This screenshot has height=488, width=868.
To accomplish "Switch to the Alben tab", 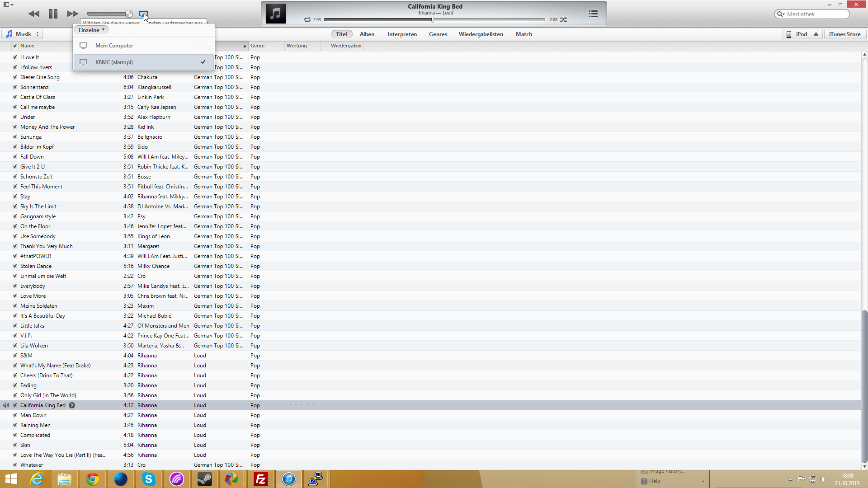I will pos(367,34).
